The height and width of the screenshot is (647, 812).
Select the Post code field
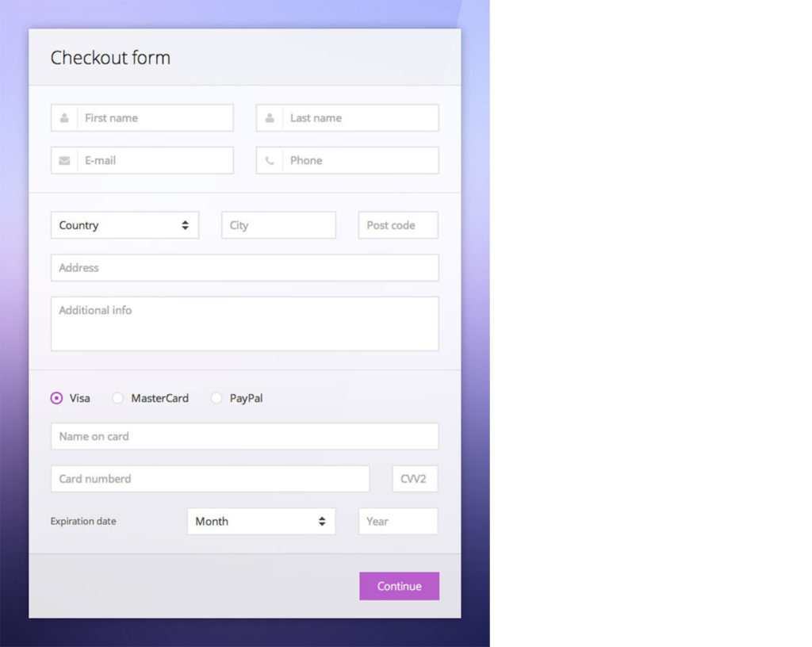[397, 224]
